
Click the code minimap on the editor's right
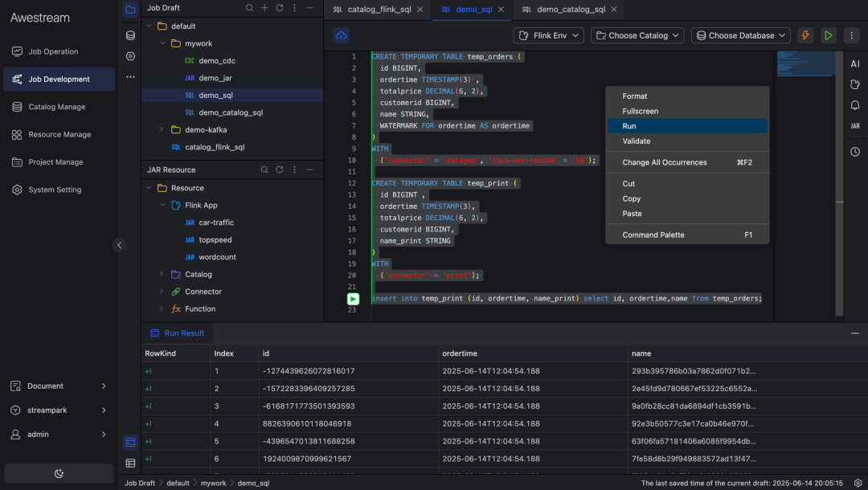(x=806, y=64)
